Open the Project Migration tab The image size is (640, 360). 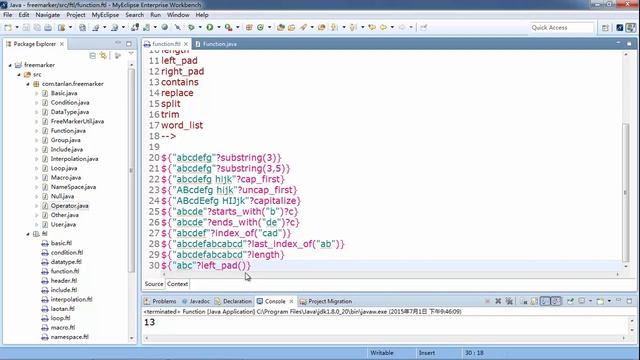coord(326,301)
